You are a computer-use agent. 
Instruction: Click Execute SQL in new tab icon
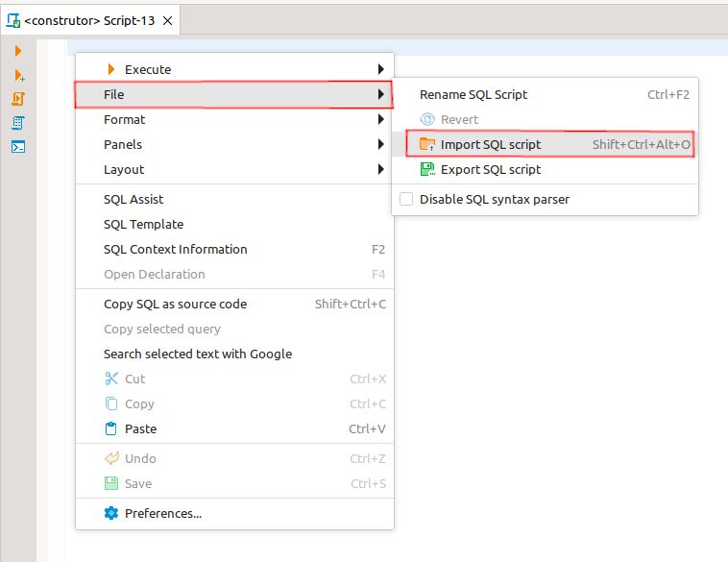point(17,75)
